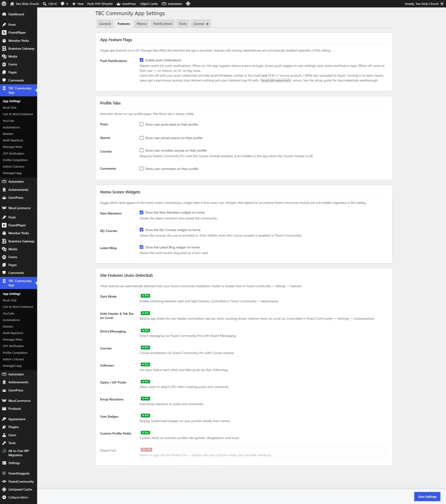This screenshot has height=504, width=446.
Task: Disable the Enable push notifications checkbox
Action: point(141,60)
